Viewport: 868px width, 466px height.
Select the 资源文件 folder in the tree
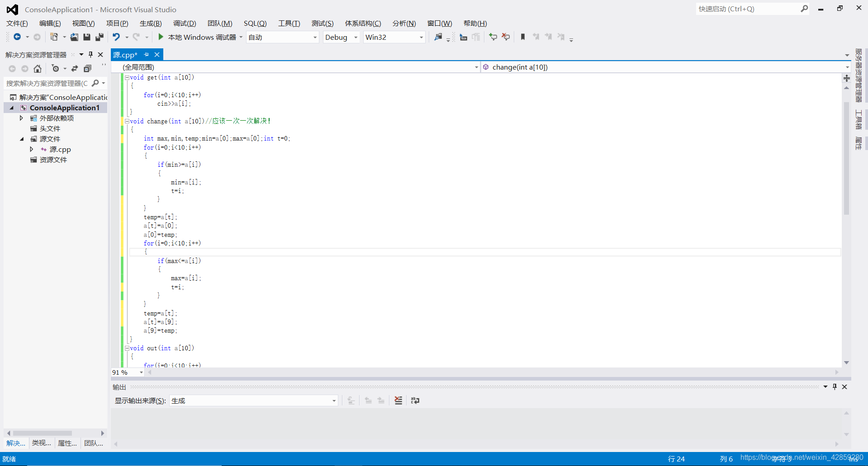pyautogui.click(x=53, y=160)
